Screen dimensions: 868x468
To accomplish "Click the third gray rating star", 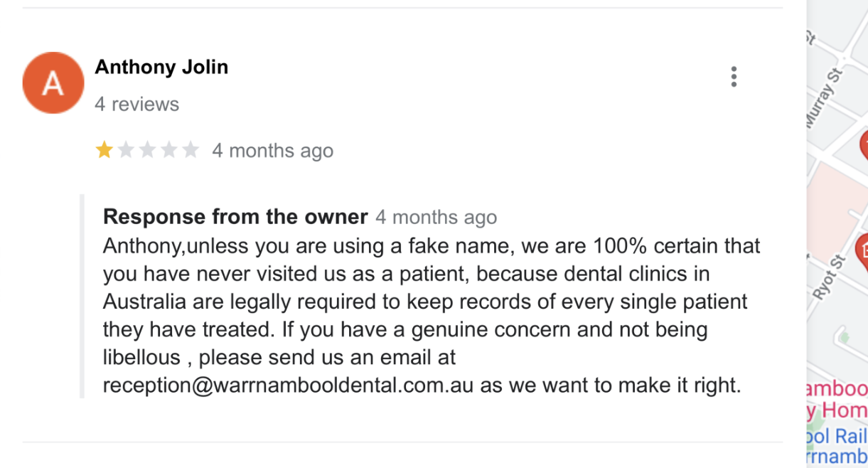I will [x=147, y=150].
